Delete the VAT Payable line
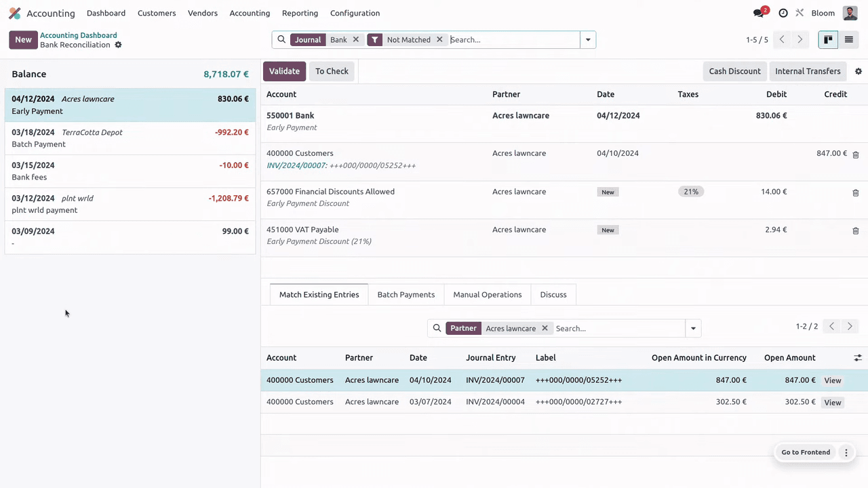 tap(855, 230)
